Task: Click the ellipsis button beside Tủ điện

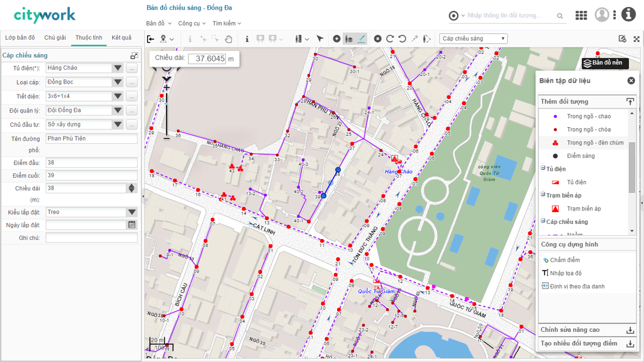Action: point(132,68)
